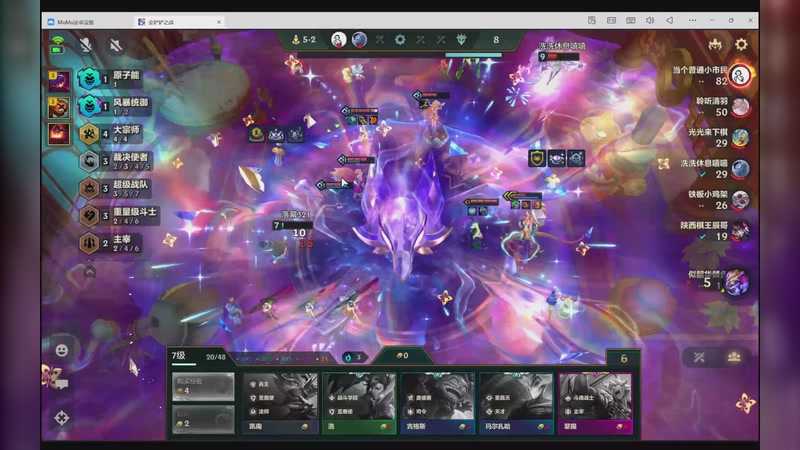Buy the purple 瑟提 champion card
Viewport: 800px width, 450px height.
595,403
